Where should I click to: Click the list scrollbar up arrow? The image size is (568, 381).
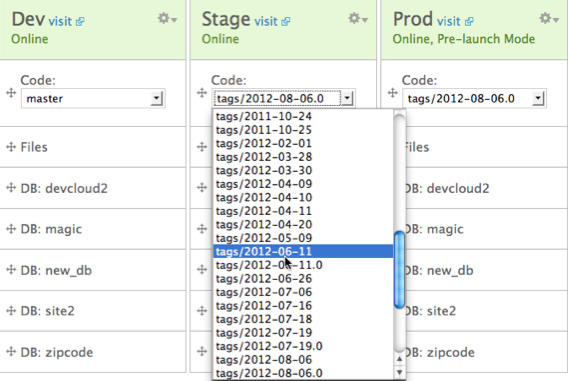399,359
